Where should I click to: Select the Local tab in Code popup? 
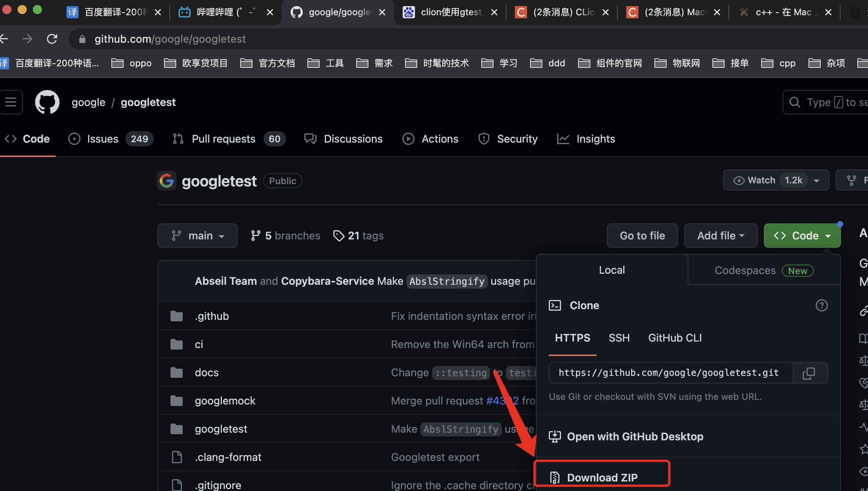[612, 270]
